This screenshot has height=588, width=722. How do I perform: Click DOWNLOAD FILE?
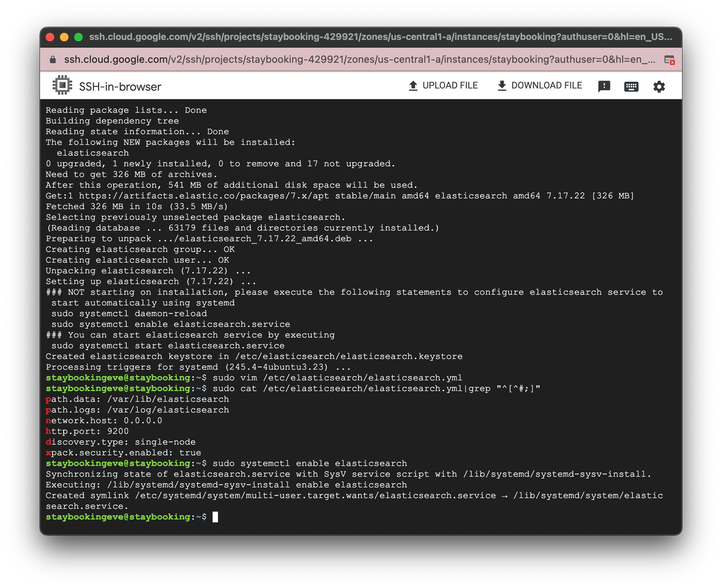(x=546, y=85)
